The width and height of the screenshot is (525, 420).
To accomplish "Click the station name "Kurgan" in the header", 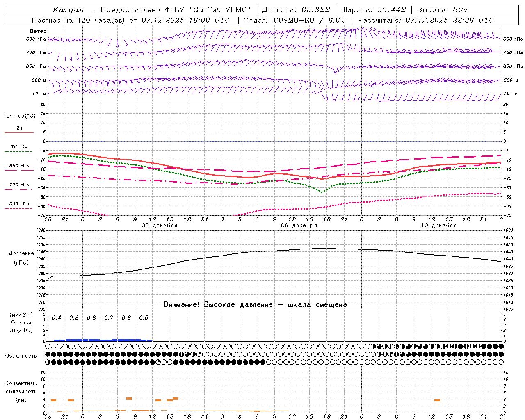I will click(68, 10).
